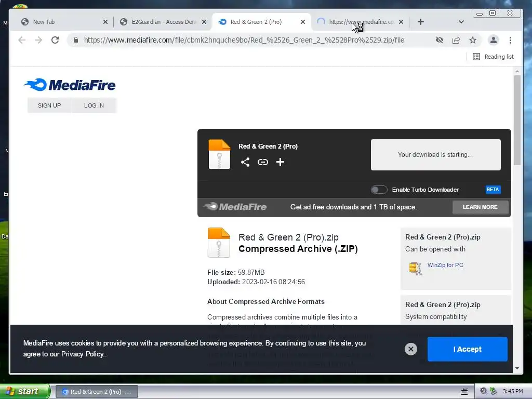532x399 pixels.
Task: Click the scrollbar down arrow
Action: click(x=517, y=368)
